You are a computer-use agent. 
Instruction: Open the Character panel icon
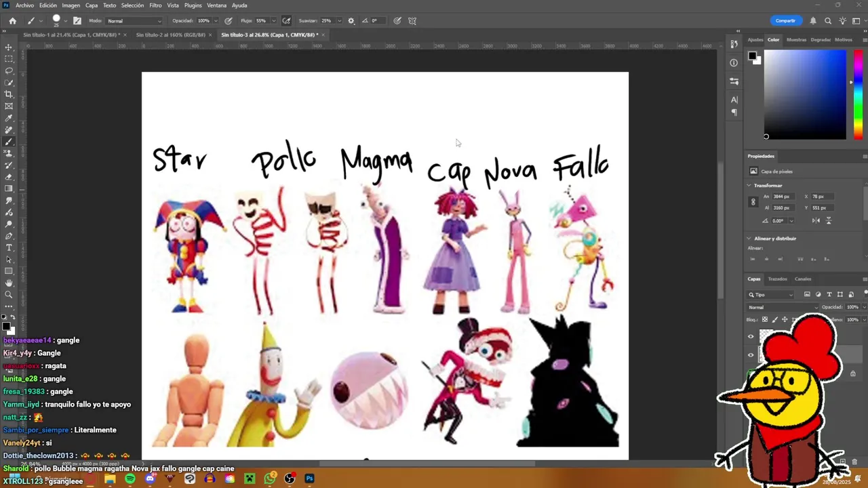point(734,100)
